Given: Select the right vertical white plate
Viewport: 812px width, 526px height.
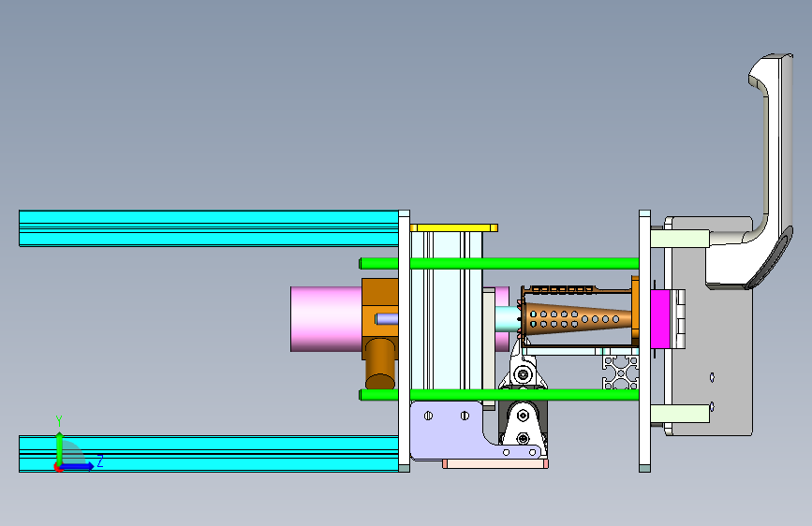Looking at the screenshot, I should click(644, 342).
